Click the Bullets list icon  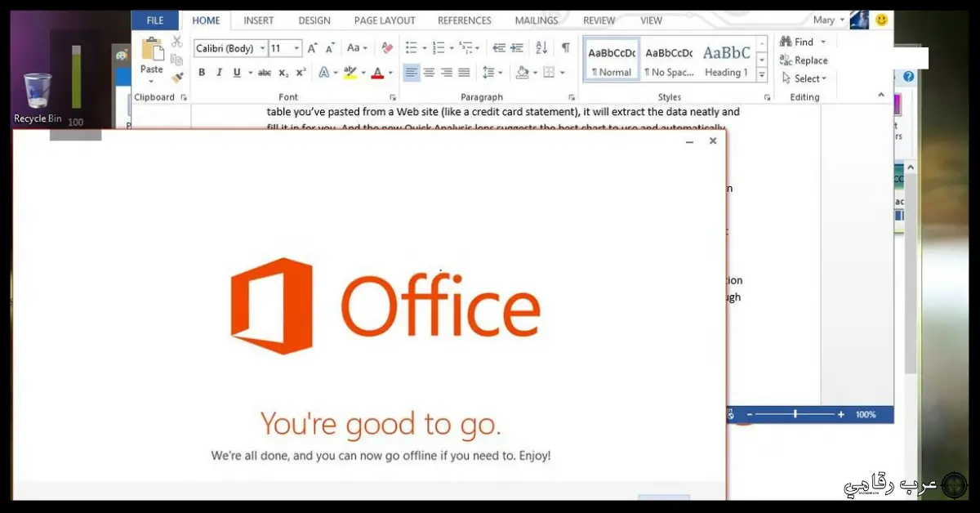[x=412, y=48]
